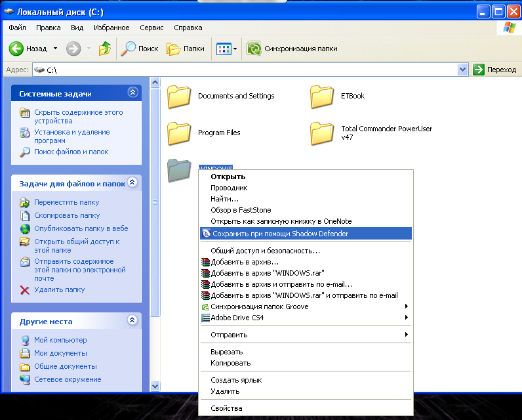522x420 pixels.
Task: Click the Переход go button
Action: (495, 70)
